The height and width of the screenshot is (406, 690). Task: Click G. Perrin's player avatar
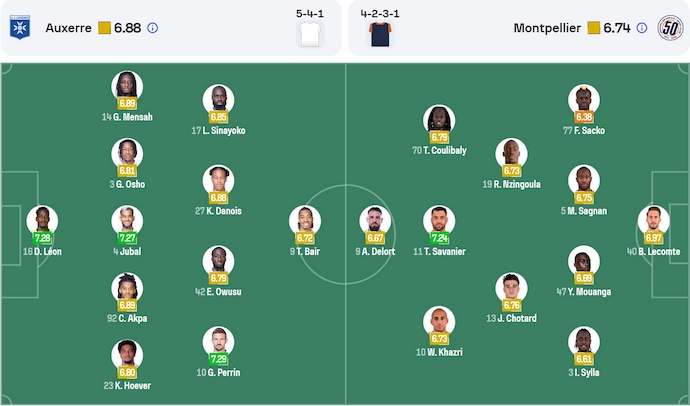coord(218,339)
